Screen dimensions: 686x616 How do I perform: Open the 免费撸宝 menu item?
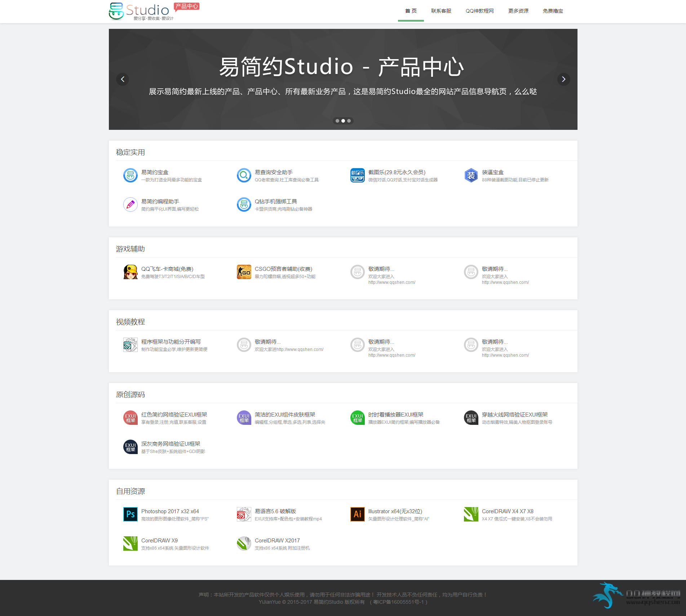point(553,11)
